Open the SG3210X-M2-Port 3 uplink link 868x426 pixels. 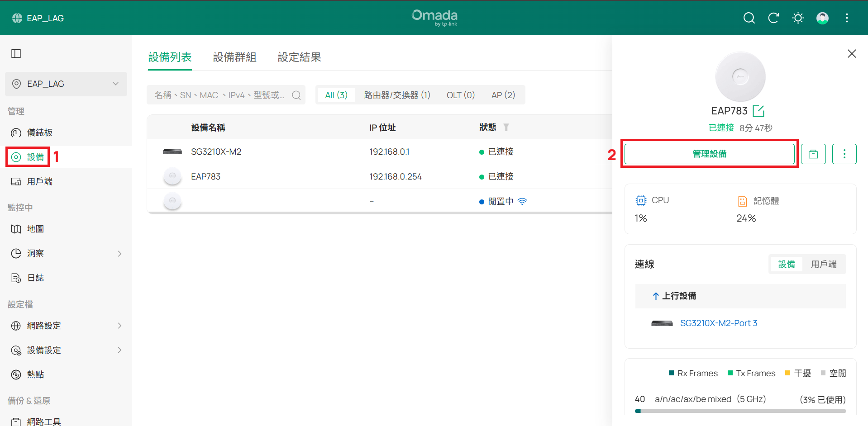click(719, 323)
